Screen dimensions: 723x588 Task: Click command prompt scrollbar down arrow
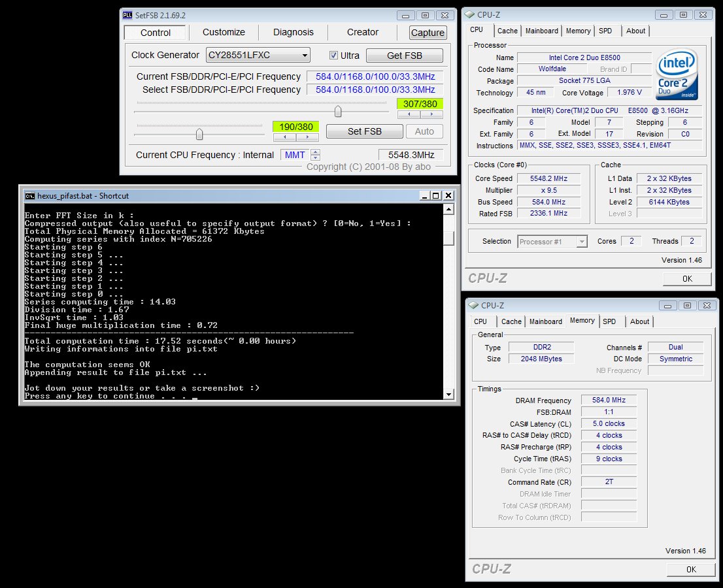click(x=448, y=394)
